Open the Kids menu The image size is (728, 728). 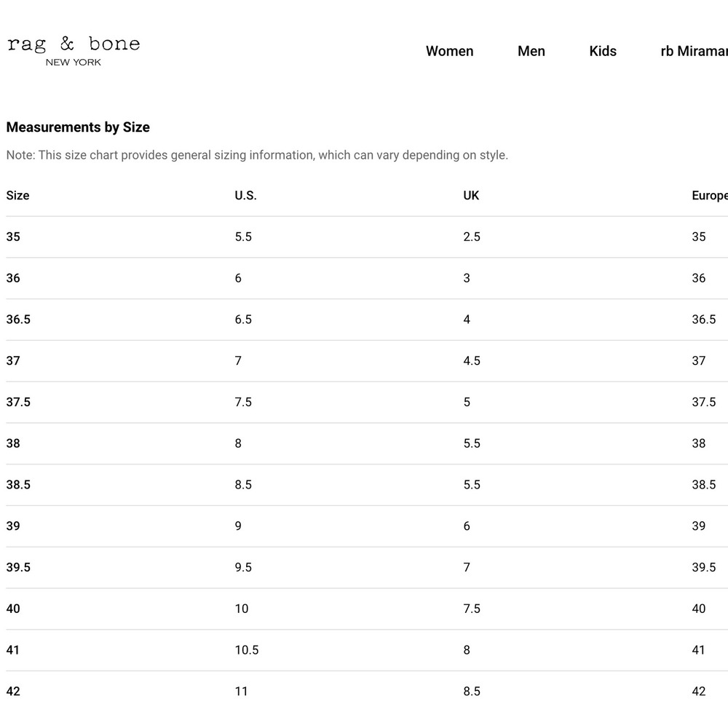click(x=603, y=51)
